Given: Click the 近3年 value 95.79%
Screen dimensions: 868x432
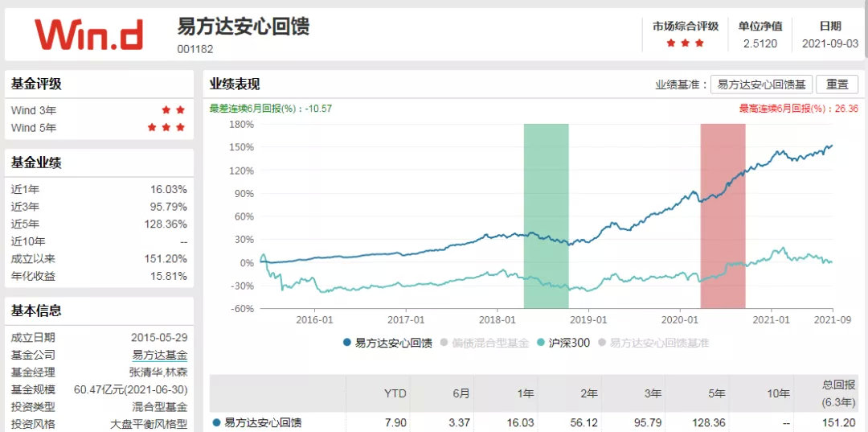Looking at the screenshot, I should [x=169, y=207].
